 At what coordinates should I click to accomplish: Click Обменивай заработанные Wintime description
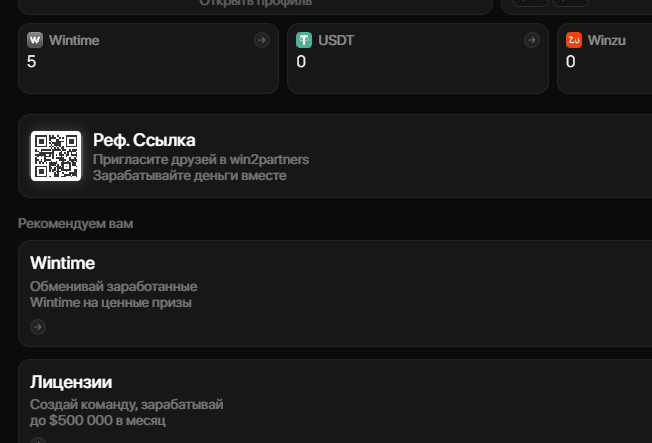click(x=114, y=295)
